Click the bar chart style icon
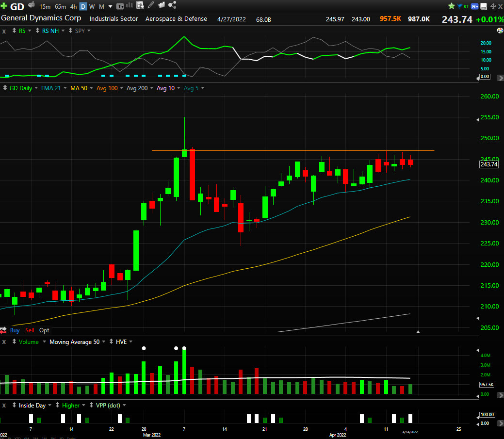The image size is (504, 439). click(129, 5)
